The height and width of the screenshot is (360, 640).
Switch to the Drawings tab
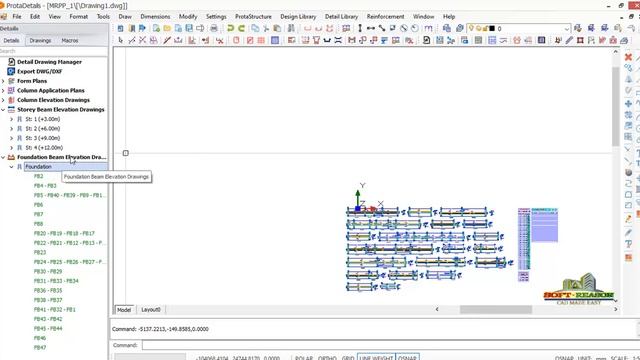pyautogui.click(x=40, y=40)
